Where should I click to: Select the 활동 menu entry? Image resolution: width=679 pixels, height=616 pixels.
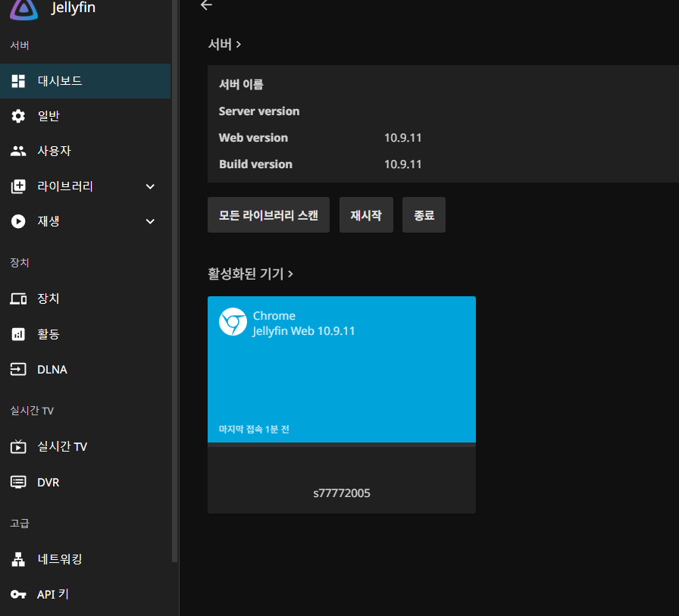[86, 334]
